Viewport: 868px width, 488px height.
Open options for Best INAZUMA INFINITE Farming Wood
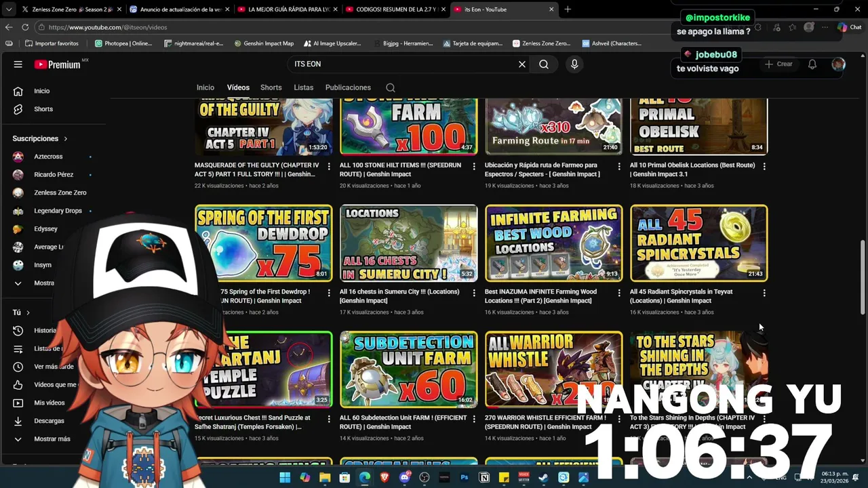pyautogui.click(x=619, y=293)
